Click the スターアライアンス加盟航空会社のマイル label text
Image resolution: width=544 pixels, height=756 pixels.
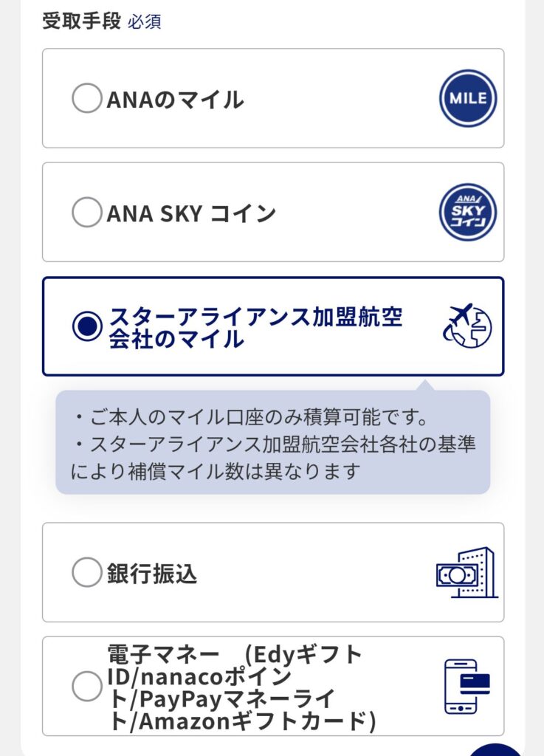(x=255, y=328)
